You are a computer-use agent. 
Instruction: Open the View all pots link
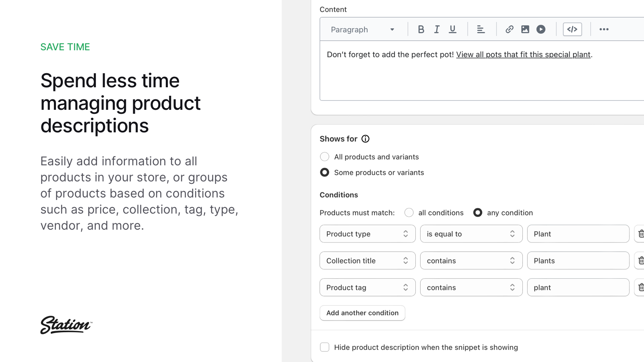[x=523, y=55]
